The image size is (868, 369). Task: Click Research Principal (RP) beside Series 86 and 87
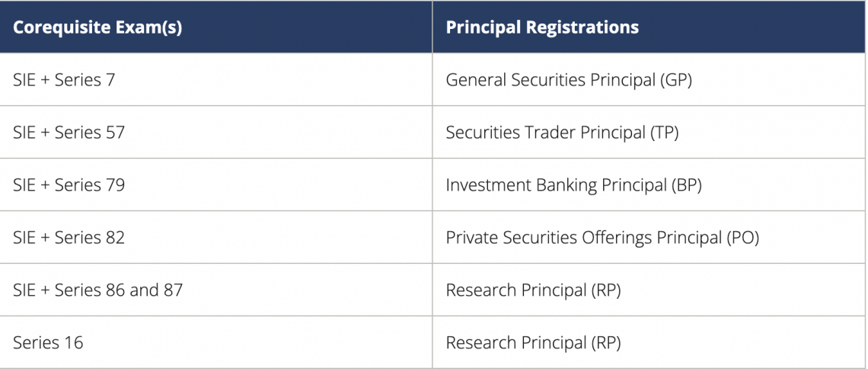click(x=533, y=290)
